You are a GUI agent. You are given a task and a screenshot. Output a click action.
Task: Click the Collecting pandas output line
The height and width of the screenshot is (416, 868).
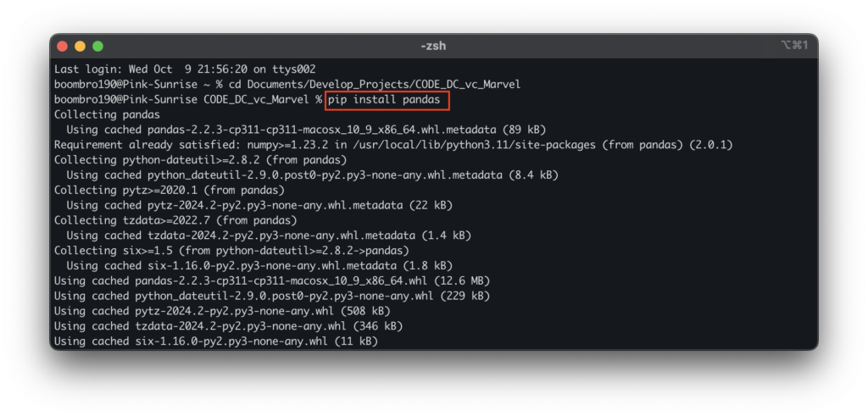107,114
